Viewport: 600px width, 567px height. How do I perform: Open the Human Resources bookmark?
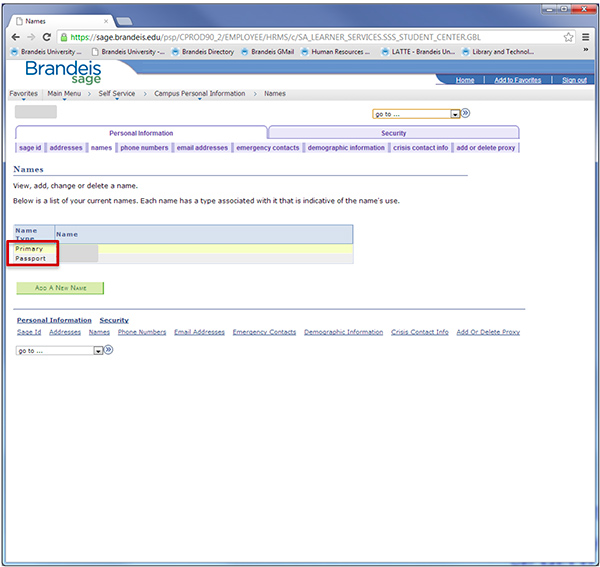(x=336, y=52)
